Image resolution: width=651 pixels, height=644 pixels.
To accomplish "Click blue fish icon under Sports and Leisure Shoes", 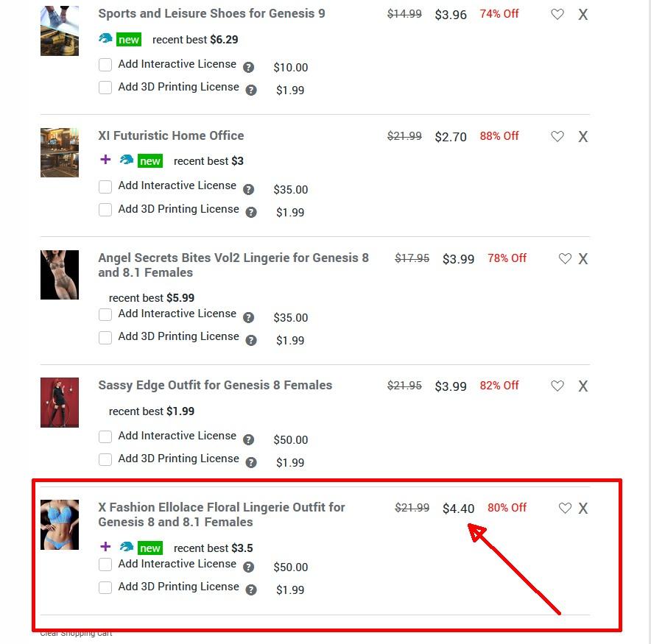I will click(x=105, y=38).
